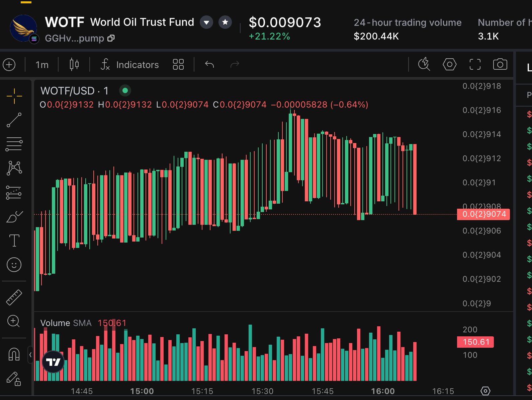Select the crosshair cursor tool
The height and width of the screenshot is (400, 532).
(x=14, y=96)
